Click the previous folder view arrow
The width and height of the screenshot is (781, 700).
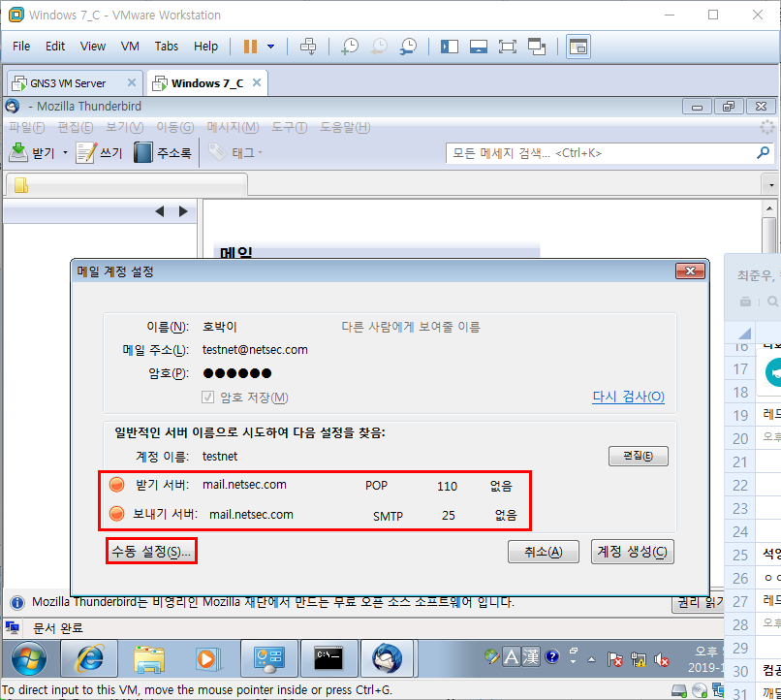pos(159,211)
